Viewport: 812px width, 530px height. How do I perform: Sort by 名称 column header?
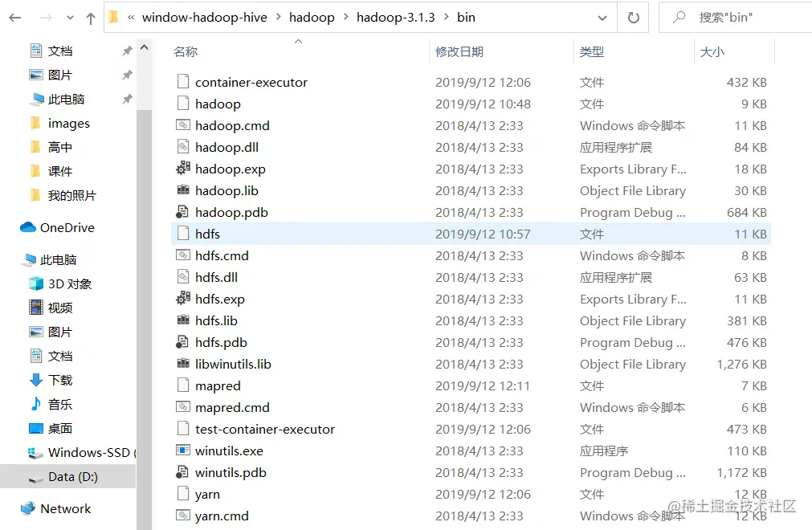tap(186, 51)
